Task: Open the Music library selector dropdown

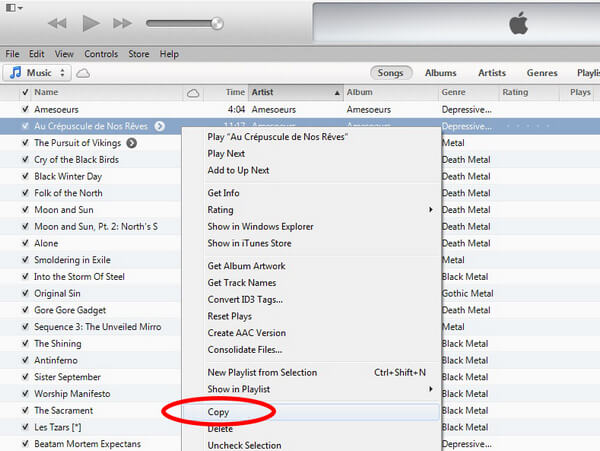Action: click(x=37, y=73)
